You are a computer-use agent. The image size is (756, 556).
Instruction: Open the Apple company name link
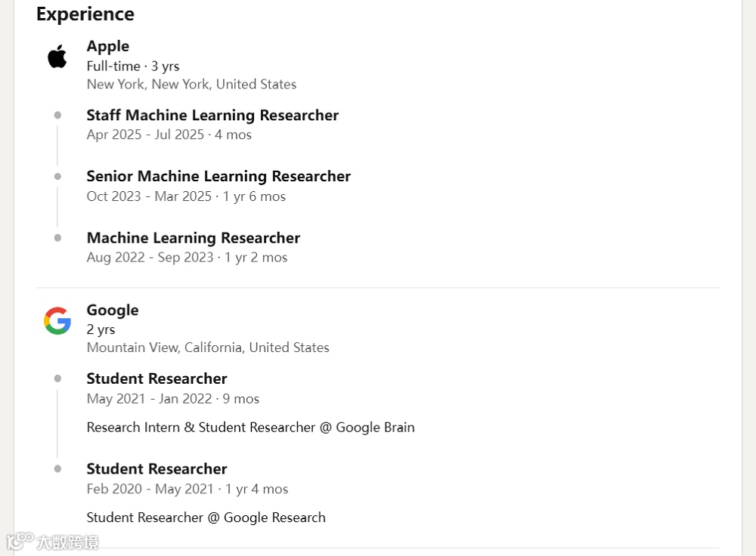[108, 46]
